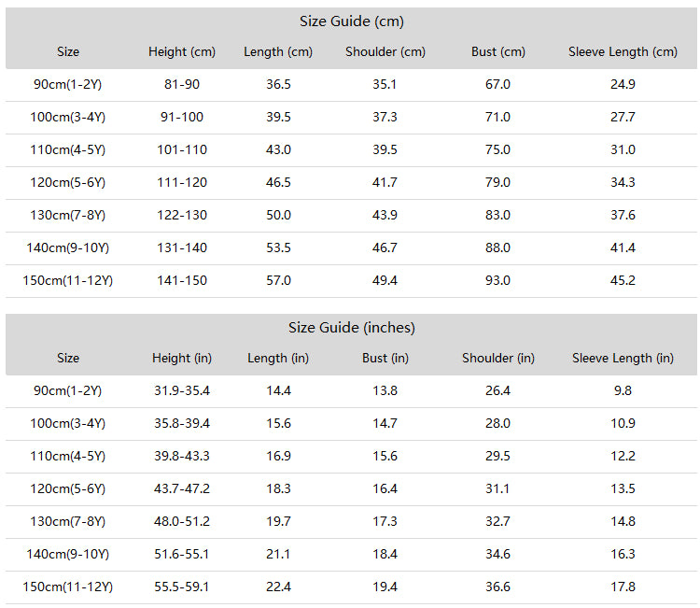Click the "Size Guide (cm)" table title
Image resolution: width=700 pixels, height=608 pixels.
click(x=351, y=21)
